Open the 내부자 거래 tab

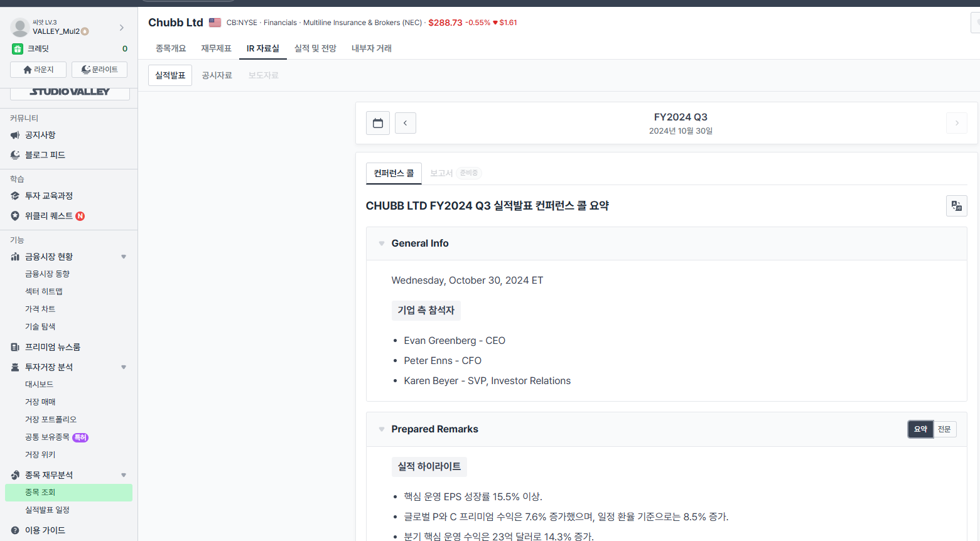click(x=372, y=48)
